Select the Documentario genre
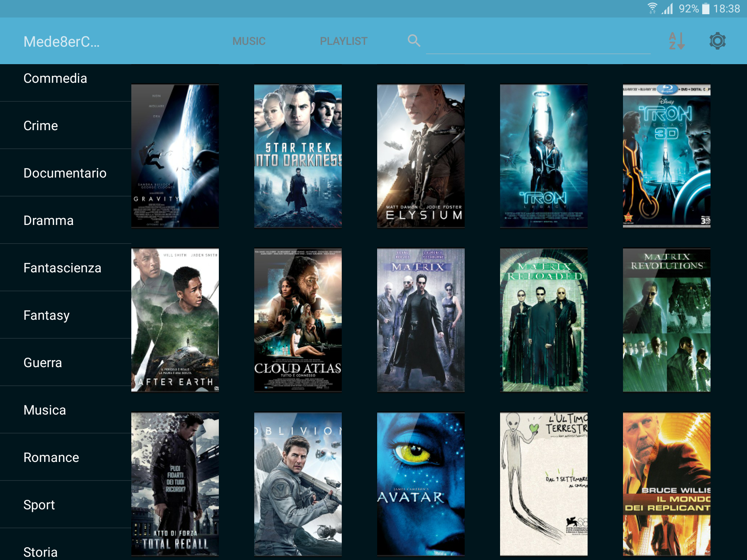 coord(66,173)
